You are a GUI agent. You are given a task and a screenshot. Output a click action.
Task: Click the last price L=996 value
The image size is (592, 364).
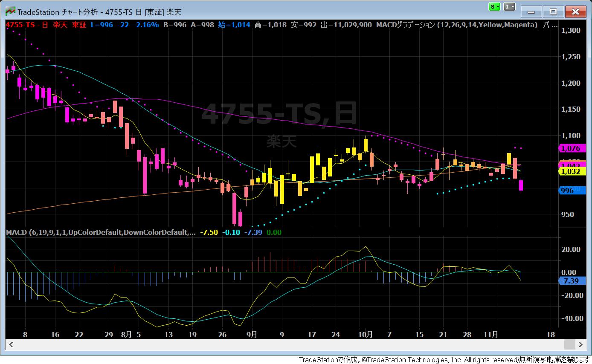pos(102,25)
